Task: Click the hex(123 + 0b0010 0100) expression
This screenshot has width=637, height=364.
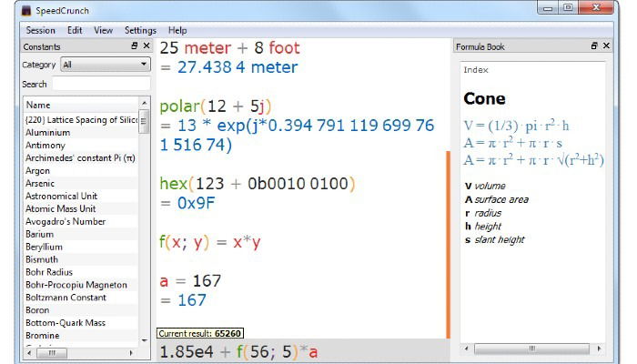Action: [x=258, y=184]
